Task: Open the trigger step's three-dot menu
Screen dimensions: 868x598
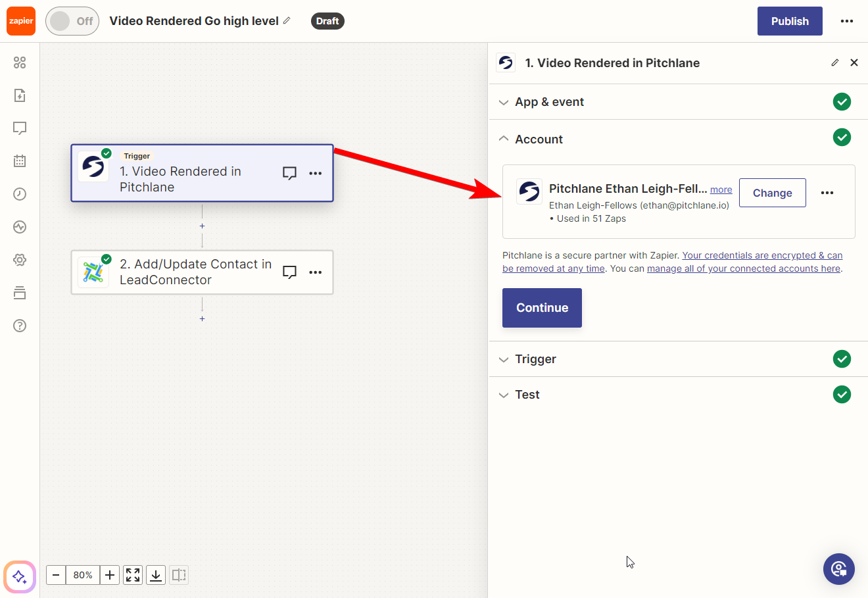Action: [x=316, y=173]
